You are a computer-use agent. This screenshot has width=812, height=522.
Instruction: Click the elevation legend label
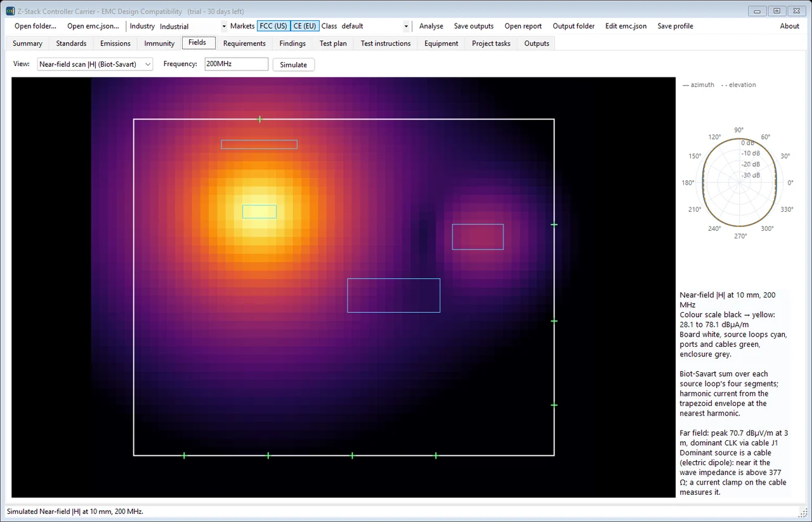(738, 85)
